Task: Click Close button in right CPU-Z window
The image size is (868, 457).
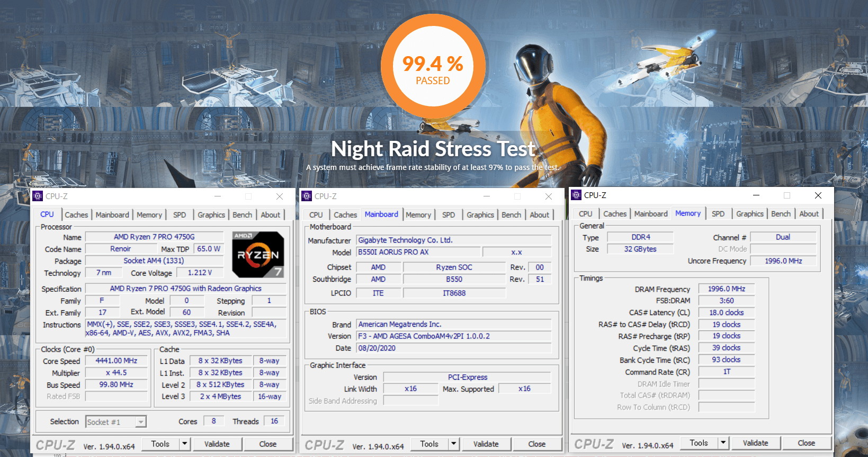Action: pos(807,443)
